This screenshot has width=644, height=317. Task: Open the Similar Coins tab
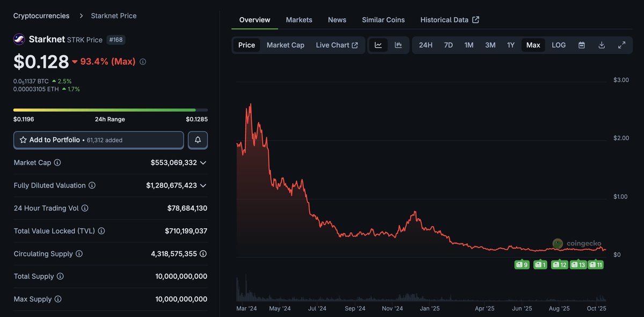tap(383, 20)
